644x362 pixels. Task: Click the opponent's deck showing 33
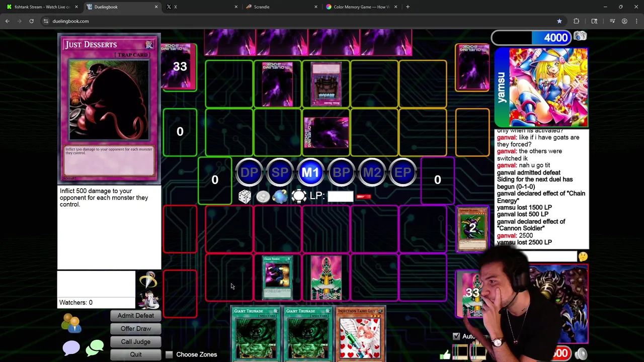tap(180, 66)
